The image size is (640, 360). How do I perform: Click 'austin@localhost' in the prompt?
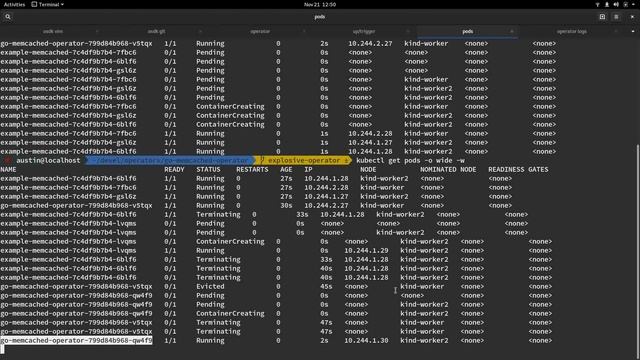(48, 160)
